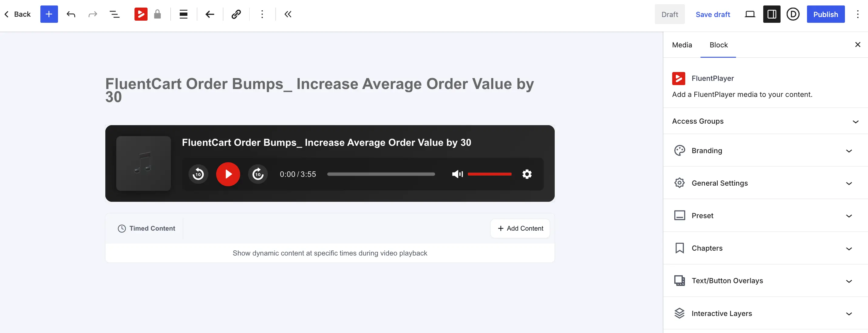Screen dimensions: 868x333
Task: Open the editor options kebab menu
Action: (858, 14)
